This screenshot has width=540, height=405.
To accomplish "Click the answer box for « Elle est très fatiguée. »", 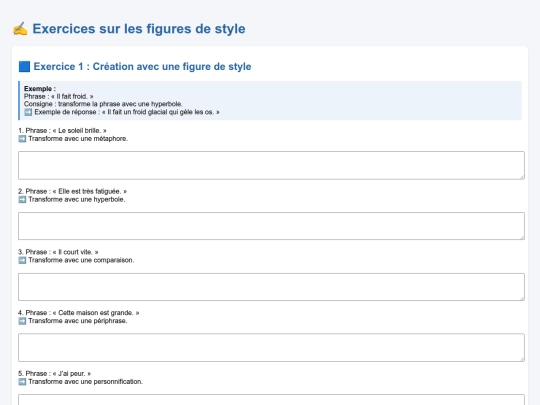I will (271, 226).
